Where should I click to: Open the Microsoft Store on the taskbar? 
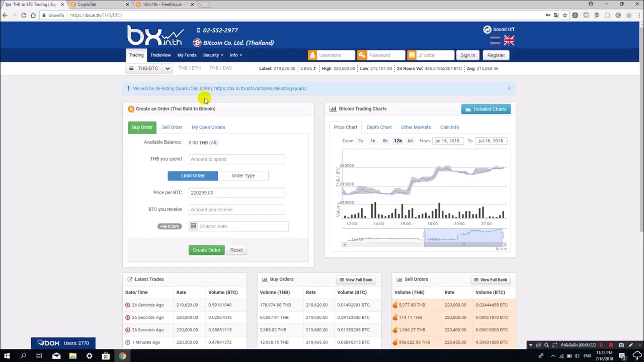pos(106,356)
